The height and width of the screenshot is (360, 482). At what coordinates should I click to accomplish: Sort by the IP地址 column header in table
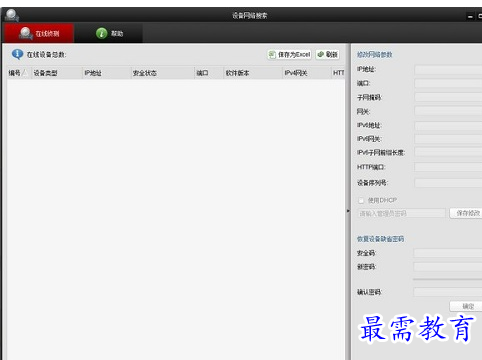(106, 73)
